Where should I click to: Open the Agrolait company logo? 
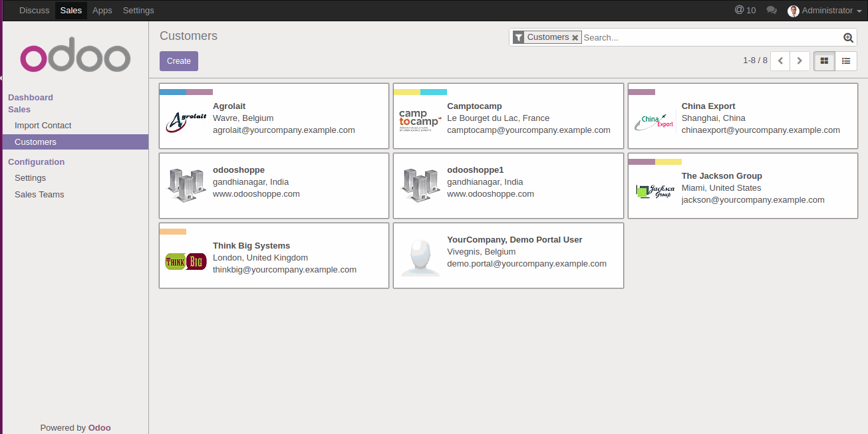186,122
